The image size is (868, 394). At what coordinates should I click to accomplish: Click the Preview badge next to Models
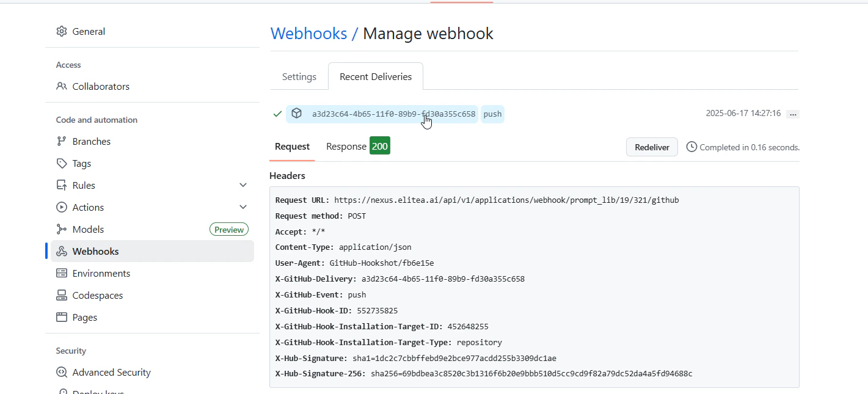[229, 229]
